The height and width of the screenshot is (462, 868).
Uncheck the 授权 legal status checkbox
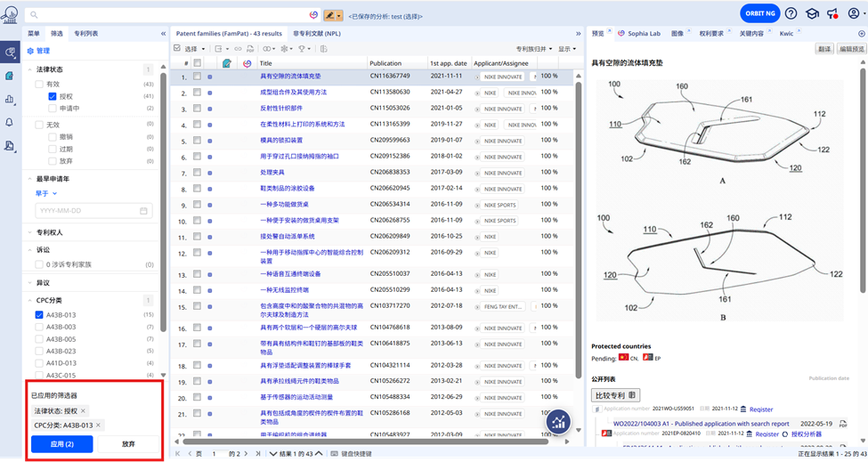point(53,96)
